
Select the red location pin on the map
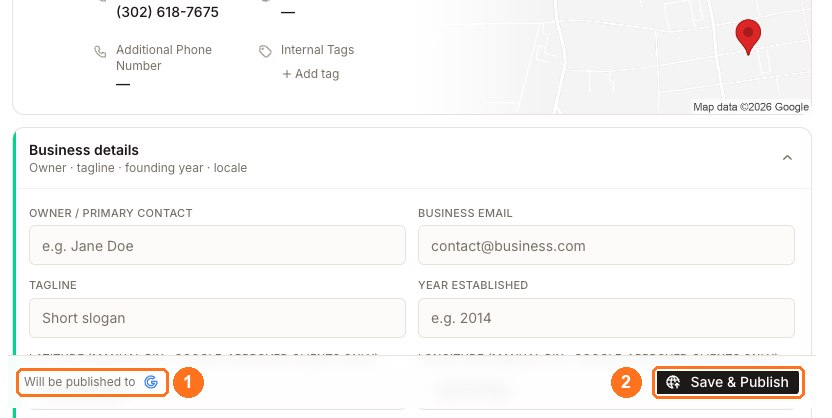click(748, 37)
